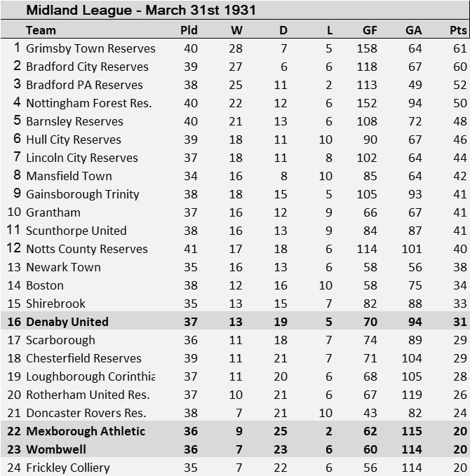Select the GA column header
The height and width of the screenshot is (476, 470).
coord(413,30)
